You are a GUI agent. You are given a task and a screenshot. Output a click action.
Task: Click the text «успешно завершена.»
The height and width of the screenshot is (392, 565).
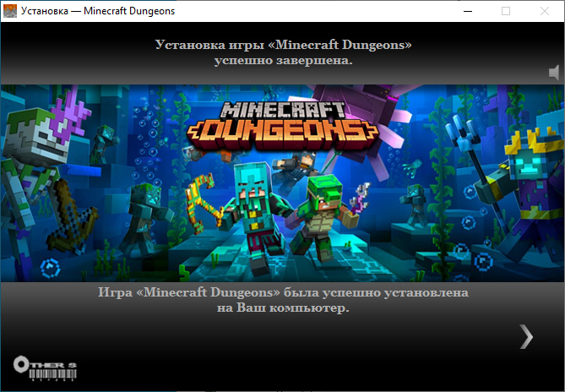click(x=283, y=60)
